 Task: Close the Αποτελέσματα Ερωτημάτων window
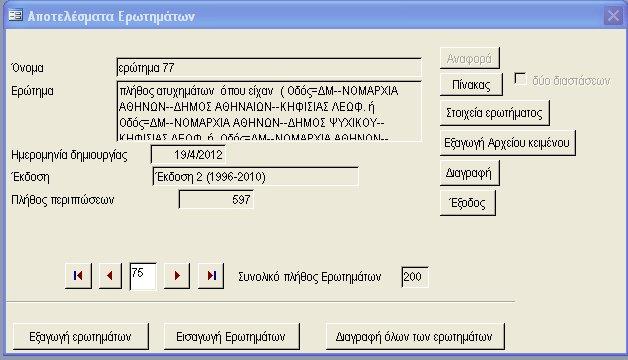tap(613, 16)
